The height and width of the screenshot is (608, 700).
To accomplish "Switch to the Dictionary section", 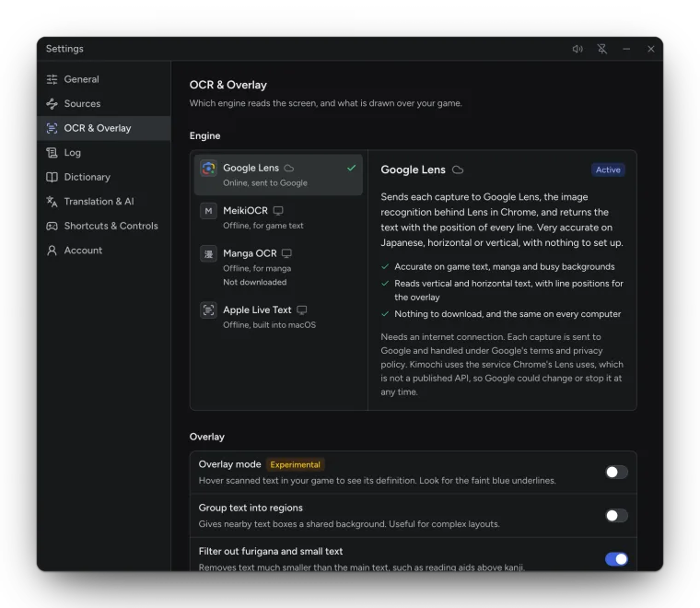I will (104, 177).
